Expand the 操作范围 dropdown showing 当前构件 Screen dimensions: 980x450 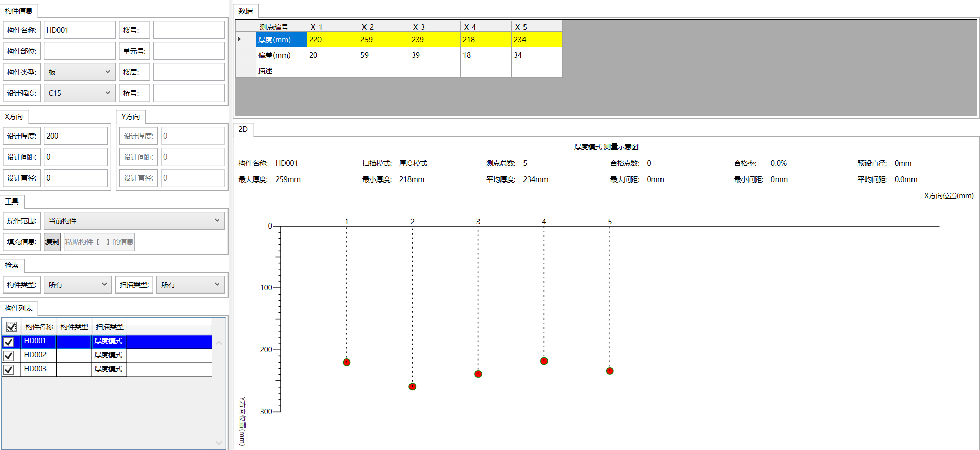coord(134,221)
